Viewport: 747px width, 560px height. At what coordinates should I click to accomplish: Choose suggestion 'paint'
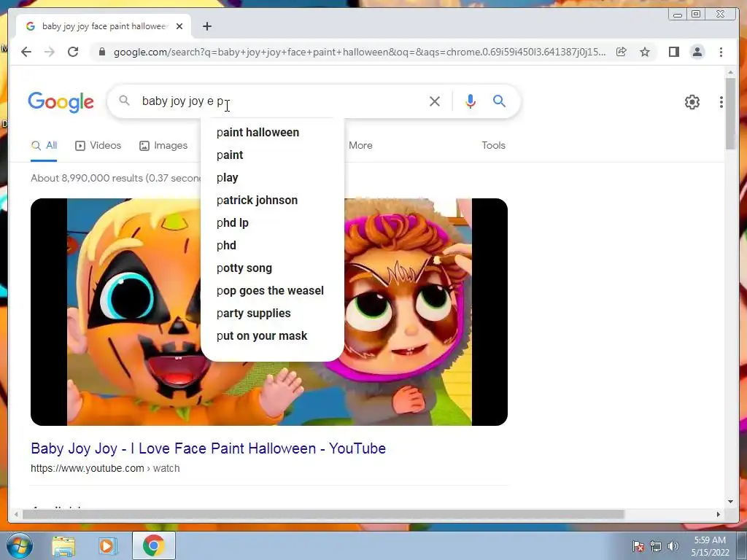pos(272,155)
